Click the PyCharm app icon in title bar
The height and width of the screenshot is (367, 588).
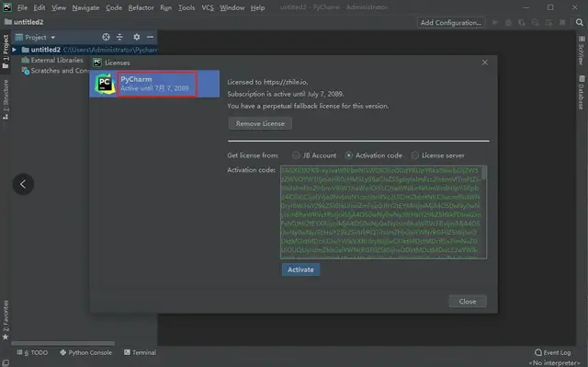click(x=7, y=7)
